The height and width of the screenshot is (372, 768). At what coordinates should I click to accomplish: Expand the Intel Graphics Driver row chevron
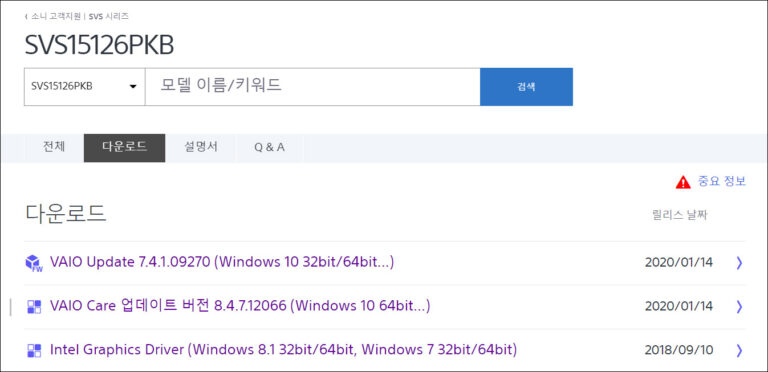[739, 350]
